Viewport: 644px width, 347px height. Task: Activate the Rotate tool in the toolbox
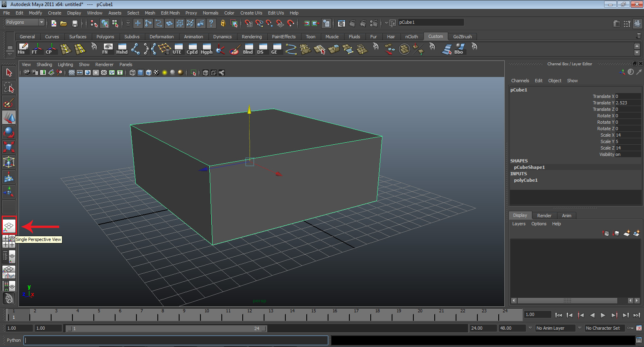pos(9,132)
